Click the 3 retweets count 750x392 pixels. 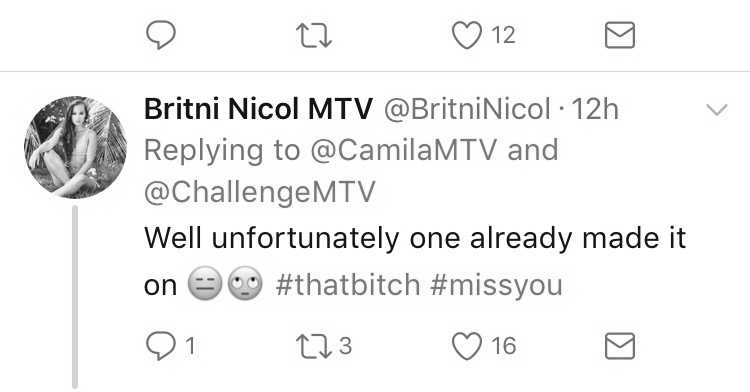pyautogui.click(x=345, y=346)
